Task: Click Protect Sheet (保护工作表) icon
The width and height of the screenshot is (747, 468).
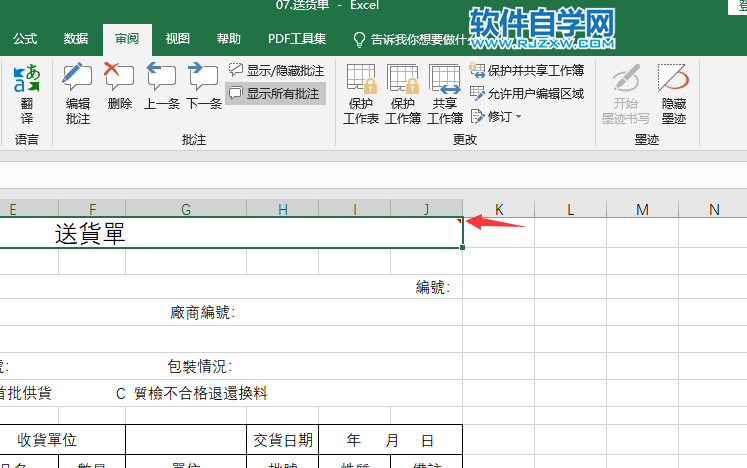Action: 361,93
